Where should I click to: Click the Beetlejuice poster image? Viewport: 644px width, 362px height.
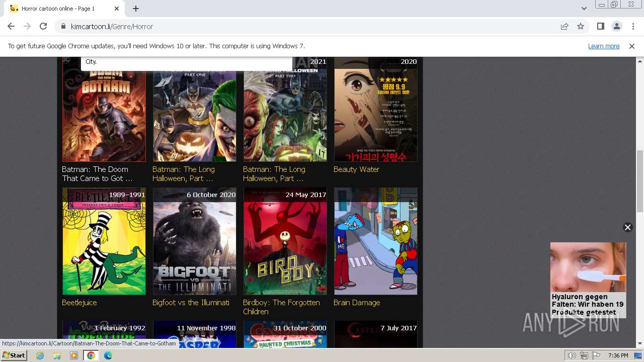pyautogui.click(x=104, y=241)
